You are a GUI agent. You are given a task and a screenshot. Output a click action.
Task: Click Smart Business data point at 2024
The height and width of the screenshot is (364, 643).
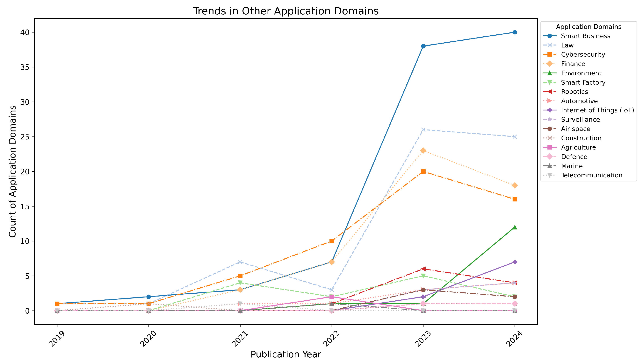[515, 32]
